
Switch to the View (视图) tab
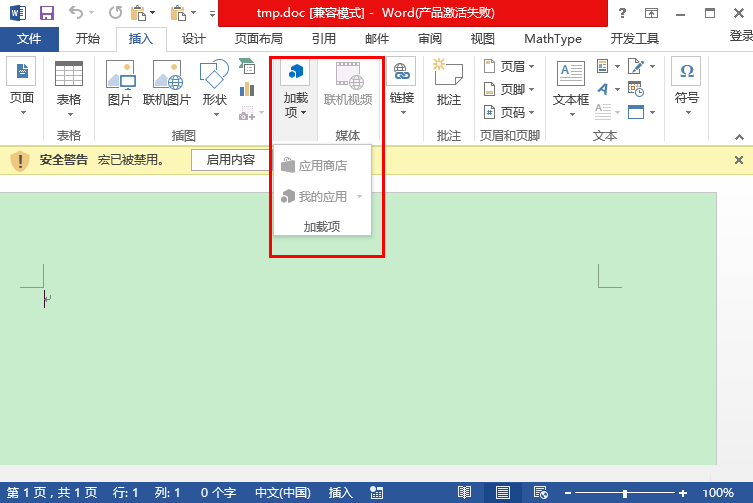[x=483, y=39]
